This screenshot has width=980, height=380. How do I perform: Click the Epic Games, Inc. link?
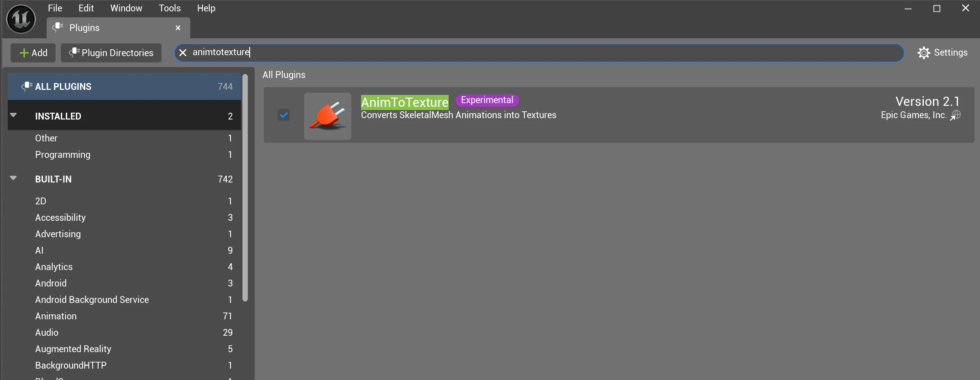[x=914, y=115]
